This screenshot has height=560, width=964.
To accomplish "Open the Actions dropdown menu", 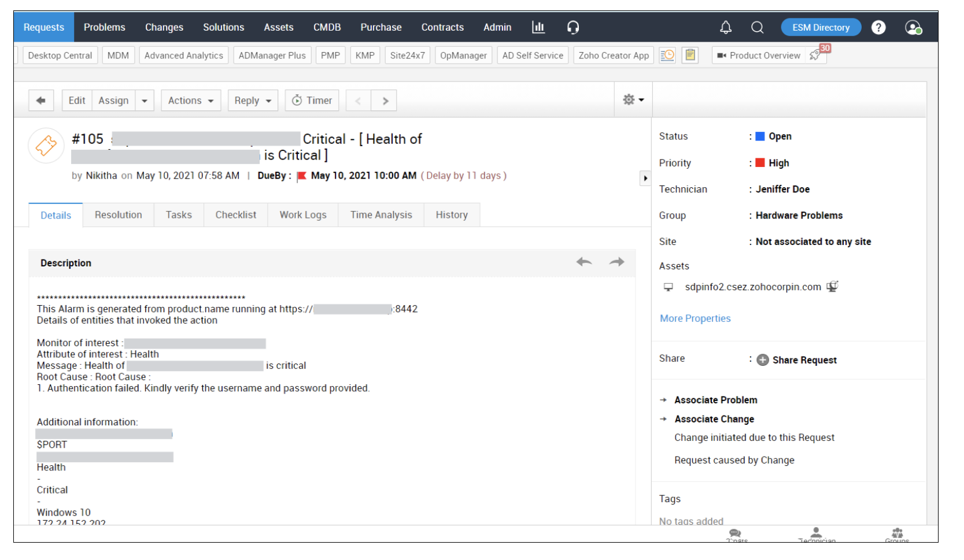I will click(x=191, y=101).
